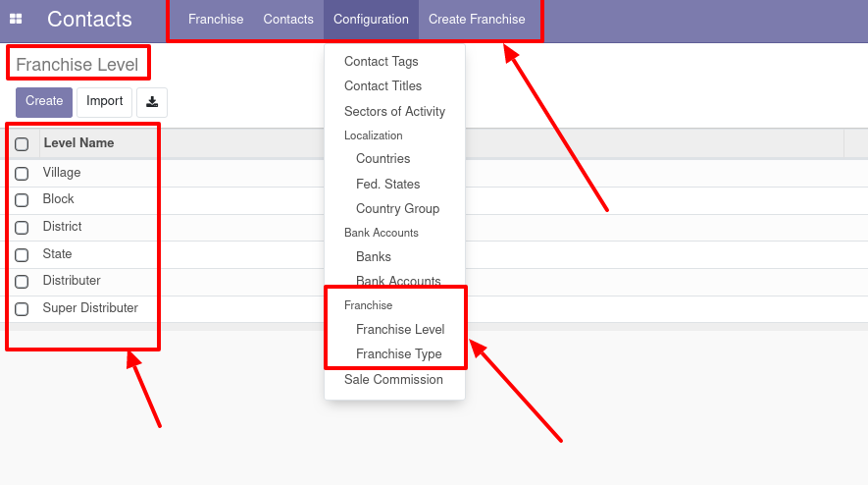The width and height of the screenshot is (868, 485).
Task: Check the Village row checkbox
Action: pyautogui.click(x=22, y=173)
